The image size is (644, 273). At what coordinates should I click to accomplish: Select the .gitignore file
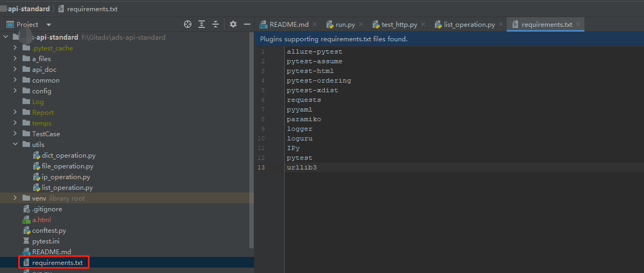click(x=47, y=209)
